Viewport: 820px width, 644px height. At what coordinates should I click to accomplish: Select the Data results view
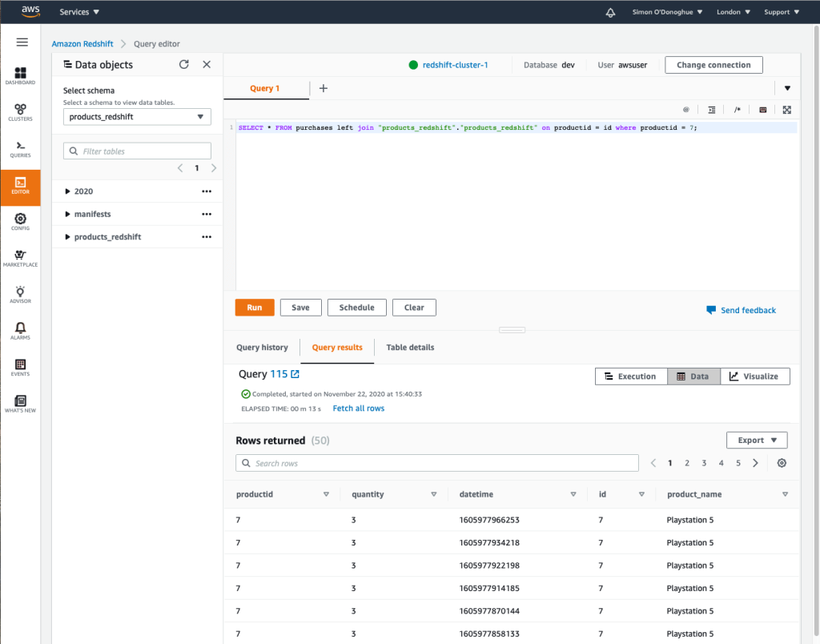click(693, 376)
